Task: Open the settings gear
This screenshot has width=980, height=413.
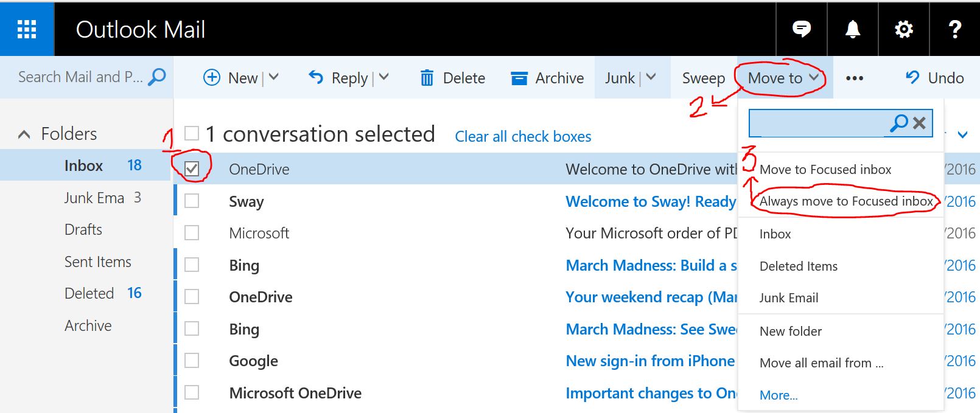Action: pyautogui.click(x=904, y=29)
